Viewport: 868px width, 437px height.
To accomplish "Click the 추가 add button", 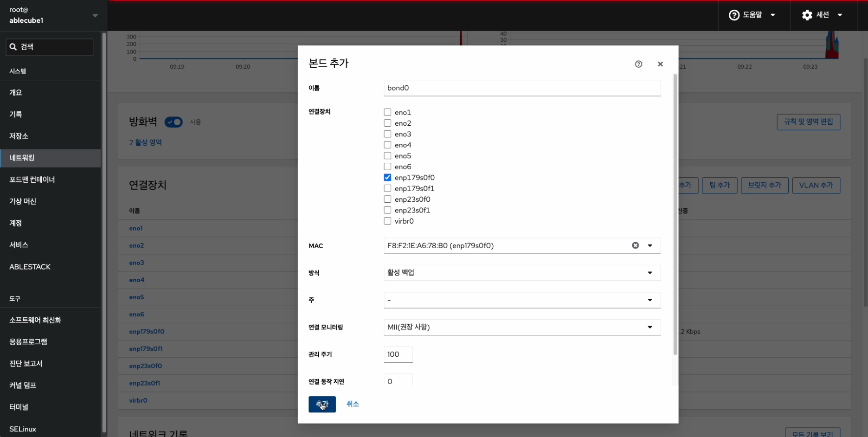I will tap(322, 405).
